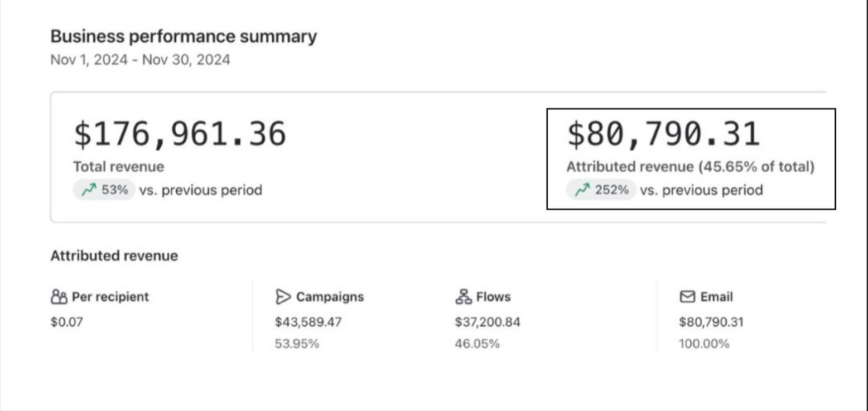The image size is (868, 411).
Task: Click the total revenue green trend arrow
Action: 89,191
